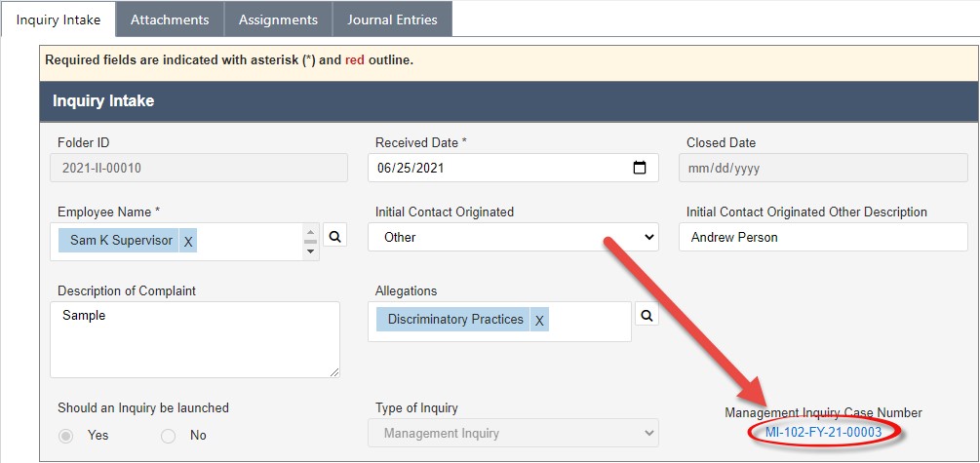Screen dimensions: 980x463
Task: Select the Yes radio button
Action: 66,436
